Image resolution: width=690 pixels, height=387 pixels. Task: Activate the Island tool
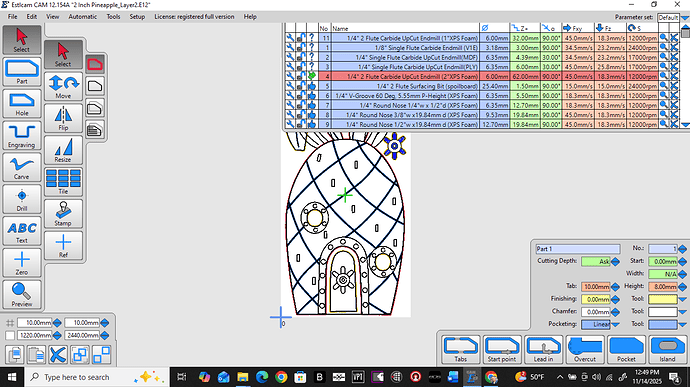[667, 350]
